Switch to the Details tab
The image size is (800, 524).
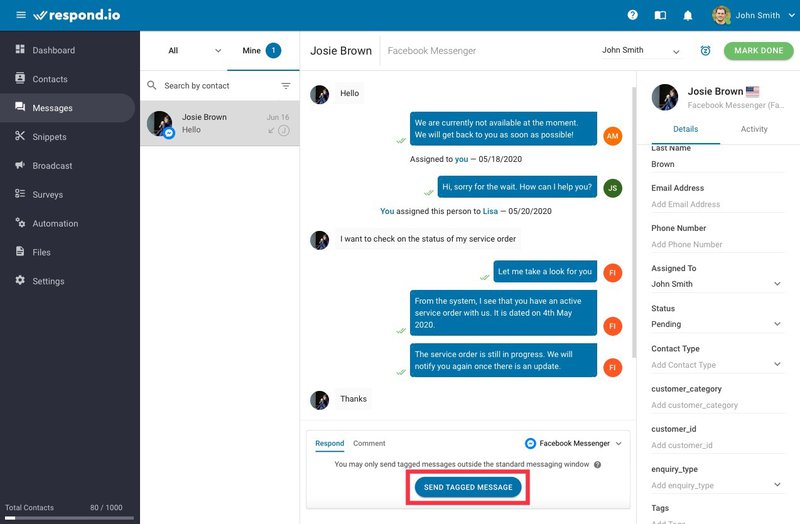(x=685, y=129)
